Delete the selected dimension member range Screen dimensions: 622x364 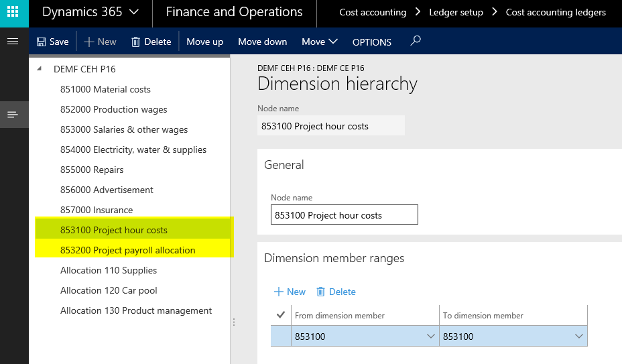coord(336,292)
